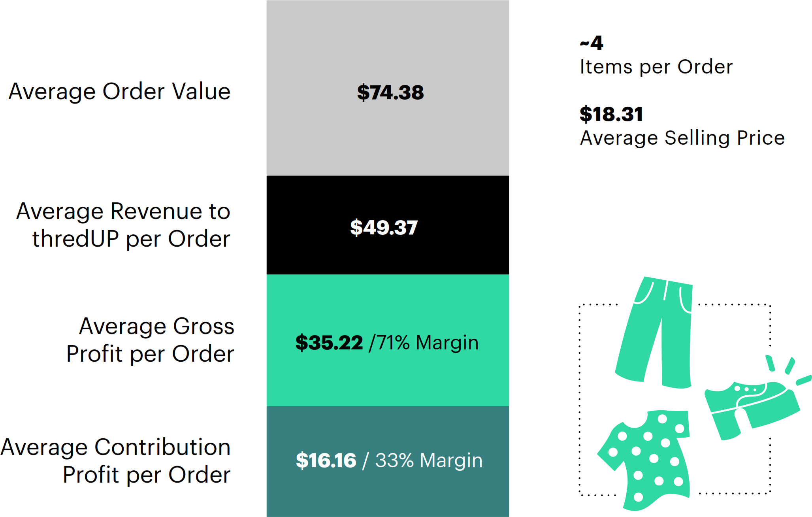The width and height of the screenshot is (812, 517).
Task: Select the Average Order Value label
Action: [x=119, y=92]
